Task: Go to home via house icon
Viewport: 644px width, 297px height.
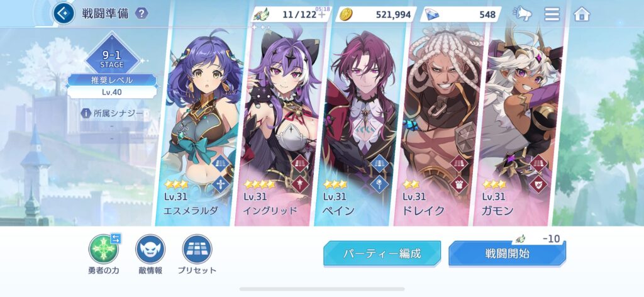Action: [582, 14]
